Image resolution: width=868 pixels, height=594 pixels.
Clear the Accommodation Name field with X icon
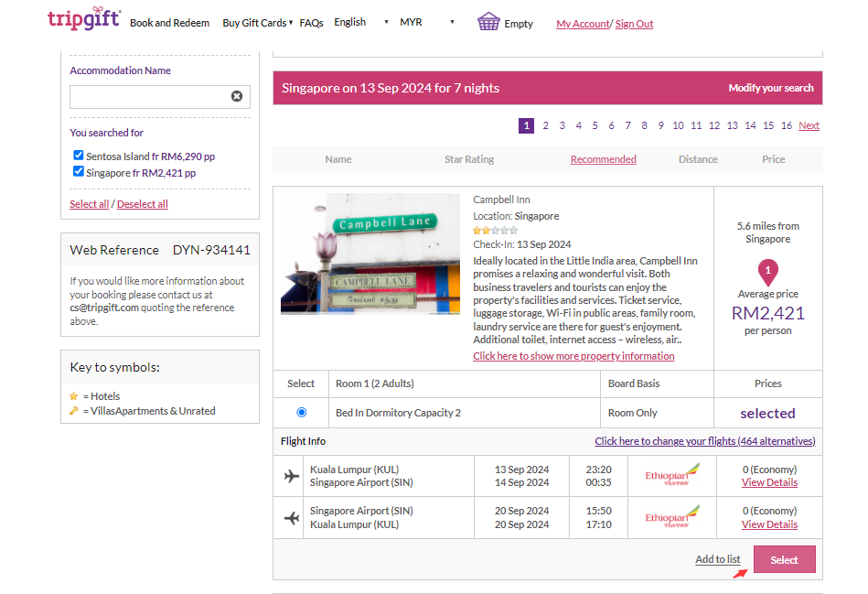[x=237, y=96]
